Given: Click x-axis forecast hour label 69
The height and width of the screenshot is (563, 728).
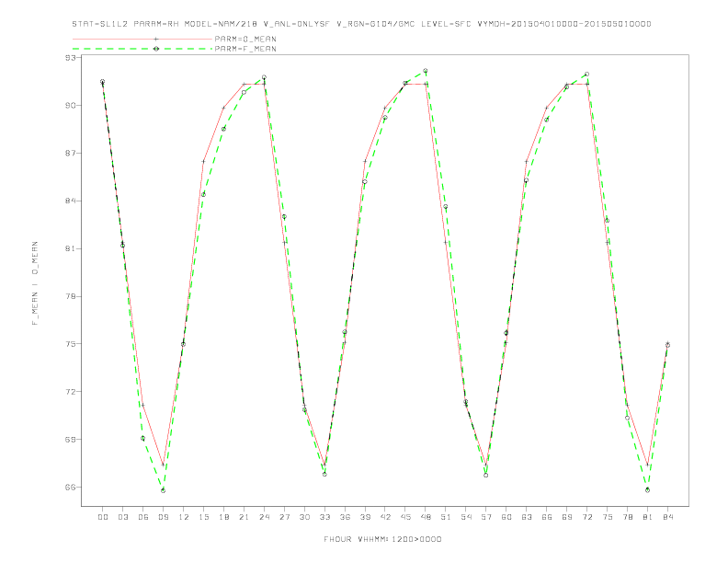Looking at the screenshot, I should coord(567,517).
